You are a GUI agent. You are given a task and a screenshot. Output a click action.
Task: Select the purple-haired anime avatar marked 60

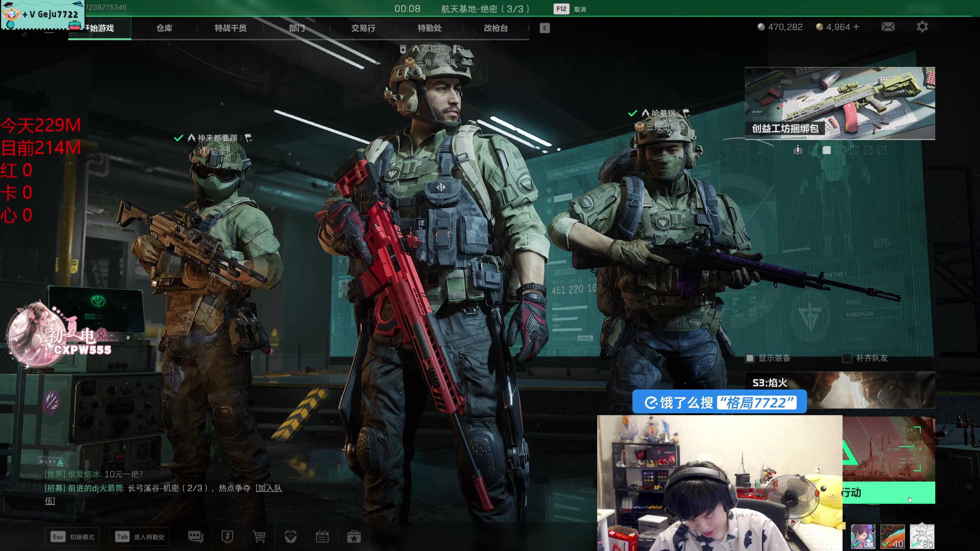coord(863,536)
